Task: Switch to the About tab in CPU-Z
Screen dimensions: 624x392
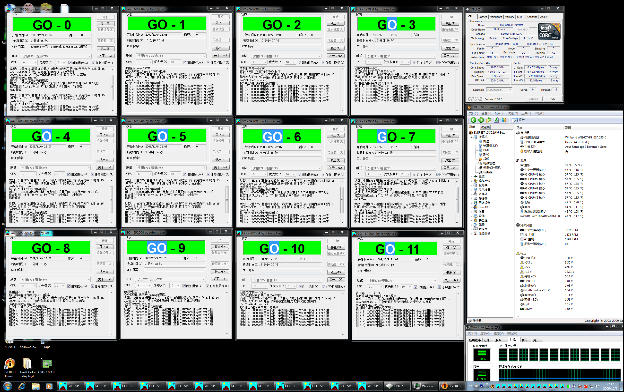Action: [544, 17]
